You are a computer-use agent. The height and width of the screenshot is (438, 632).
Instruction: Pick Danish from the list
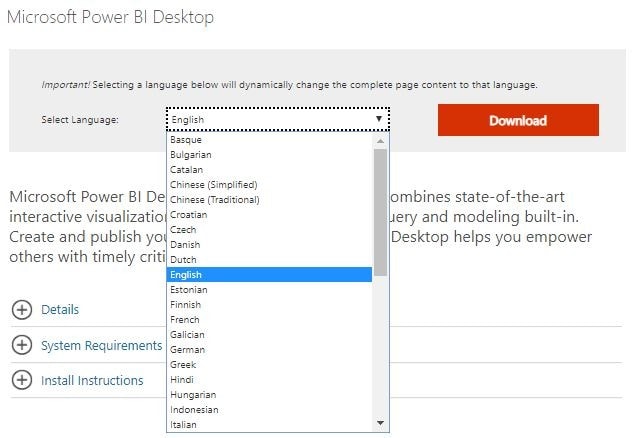coord(269,245)
